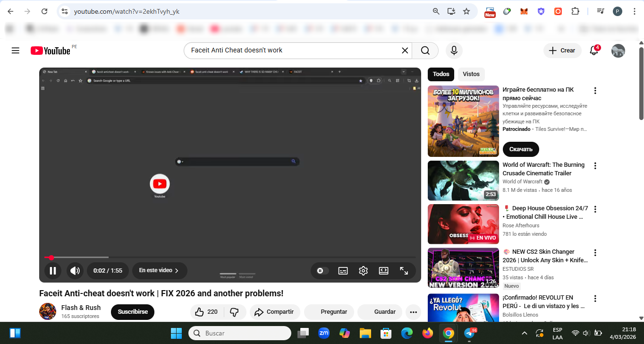This screenshot has width=644, height=344.
Task: Open video settings gear
Action: (x=363, y=271)
